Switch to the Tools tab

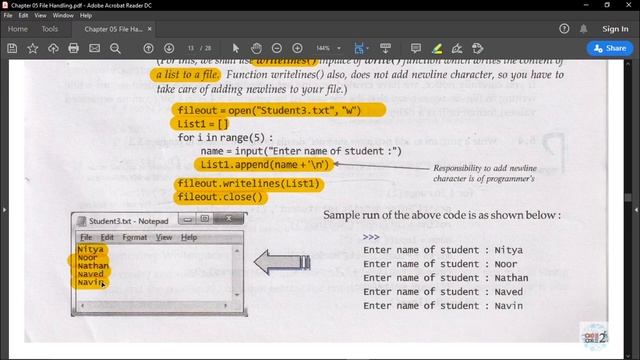[x=49, y=29]
